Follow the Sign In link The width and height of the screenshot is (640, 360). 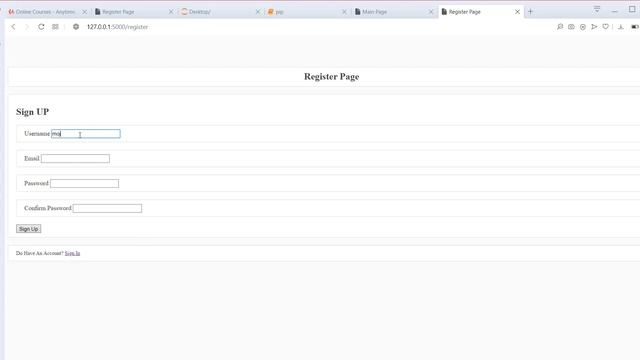point(72,253)
